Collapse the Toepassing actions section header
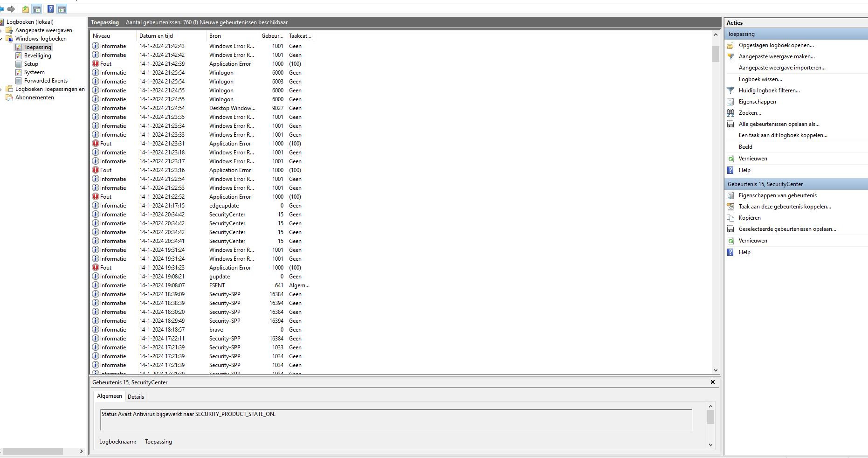Screen dimensions: 868x458 [796, 34]
